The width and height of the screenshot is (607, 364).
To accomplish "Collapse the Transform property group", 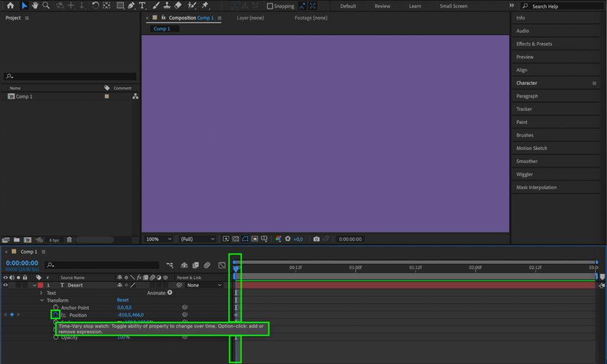I will (x=41, y=300).
